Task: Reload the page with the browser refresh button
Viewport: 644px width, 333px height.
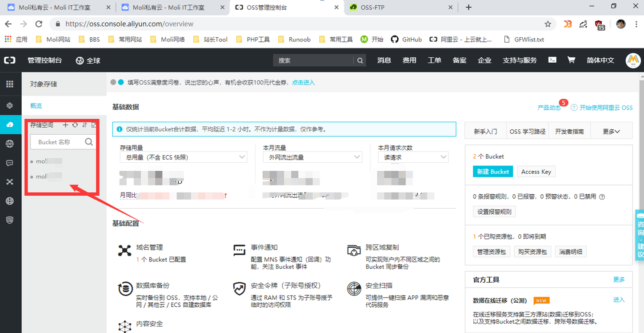Action: pos(39,24)
